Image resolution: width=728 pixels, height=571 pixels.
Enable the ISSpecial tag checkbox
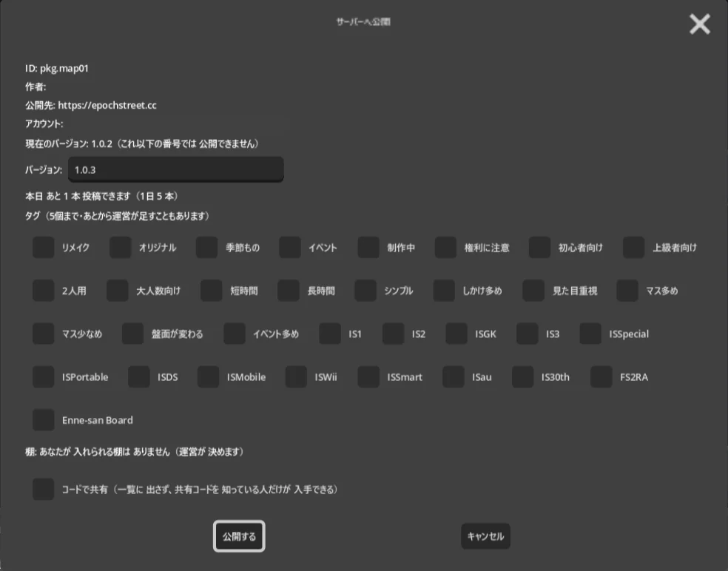pyautogui.click(x=590, y=334)
